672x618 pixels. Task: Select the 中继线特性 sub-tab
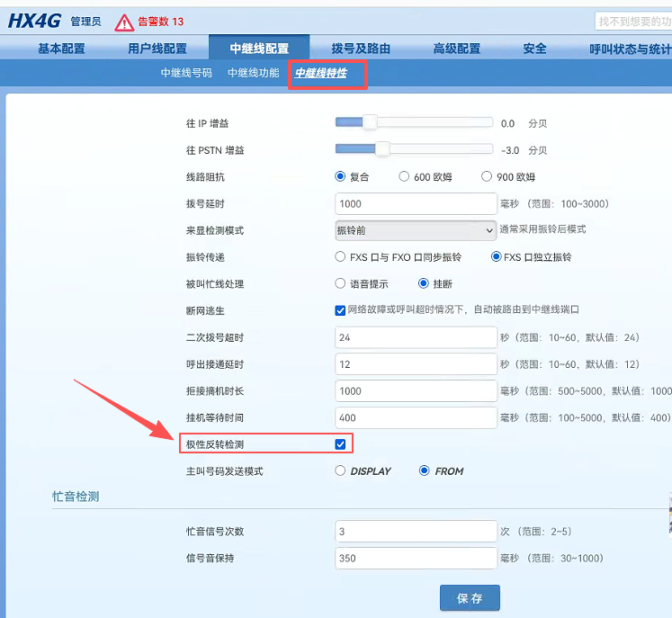pyautogui.click(x=320, y=73)
